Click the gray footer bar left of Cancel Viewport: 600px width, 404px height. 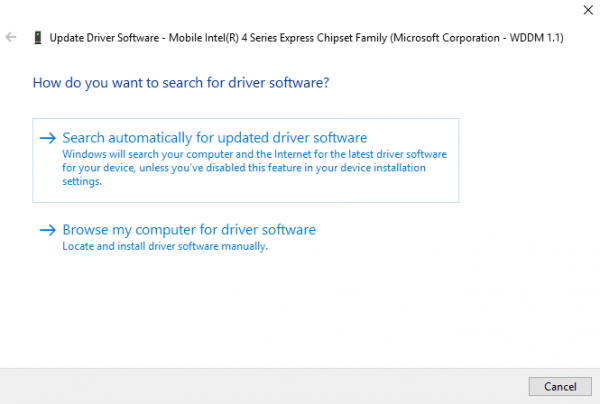coord(250,385)
